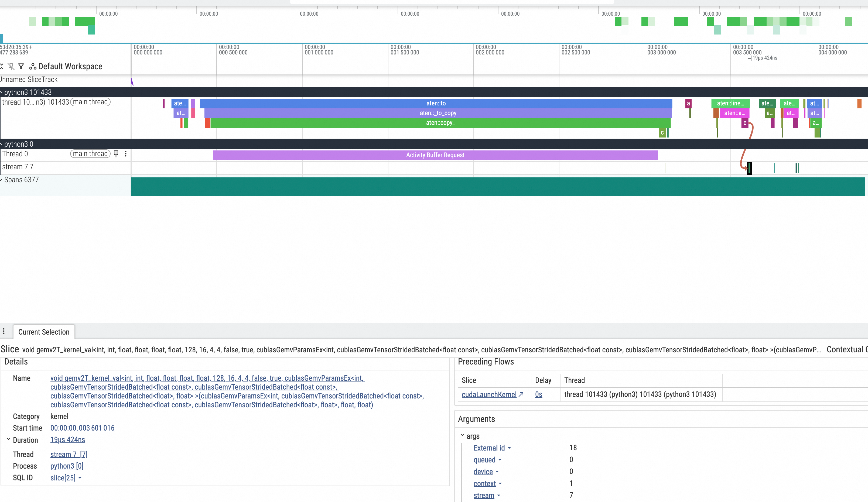Expand the Spans 6377 track group
The width and height of the screenshot is (868, 502).
[x=2, y=180]
